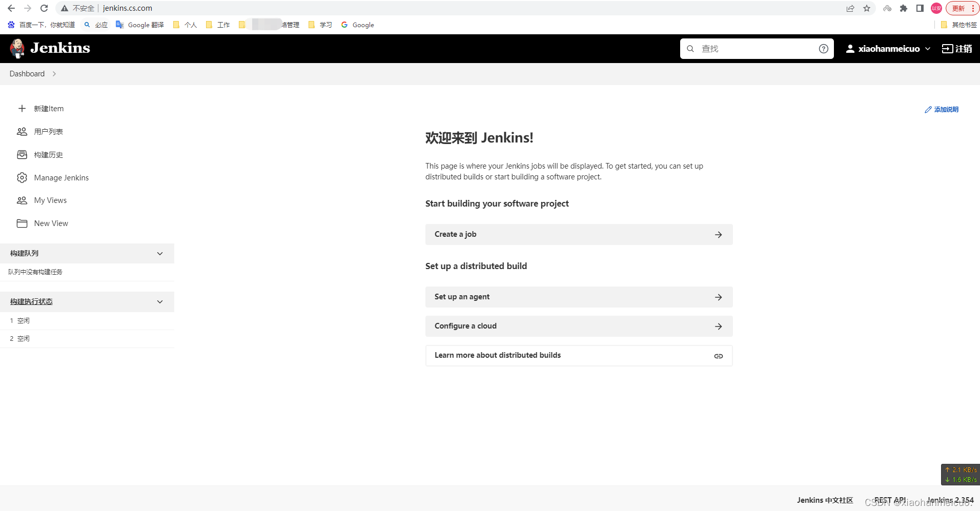Open 新建Item in the sidebar
980x511 pixels.
49,109
